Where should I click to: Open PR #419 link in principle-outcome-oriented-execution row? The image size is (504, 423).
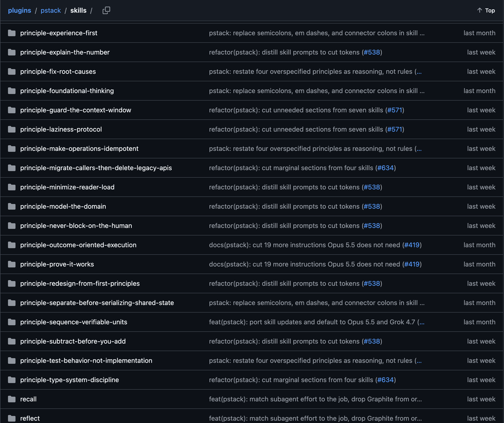[x=412, y=245]
